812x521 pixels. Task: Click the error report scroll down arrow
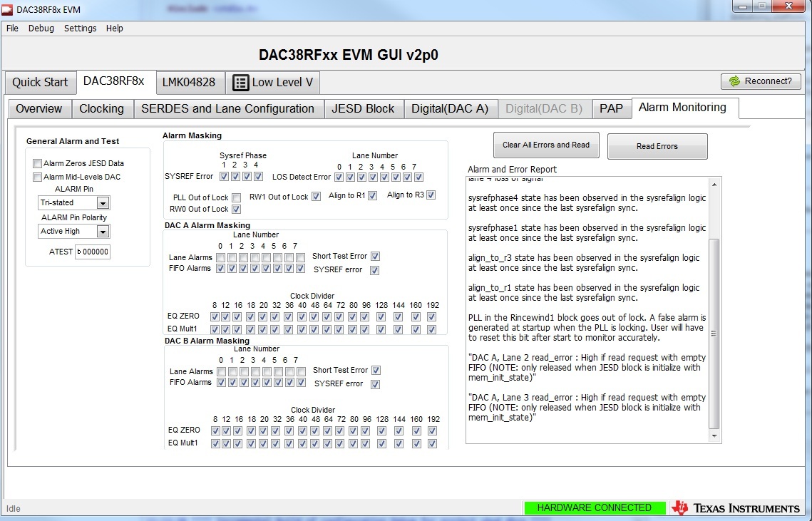click(714, 436)
